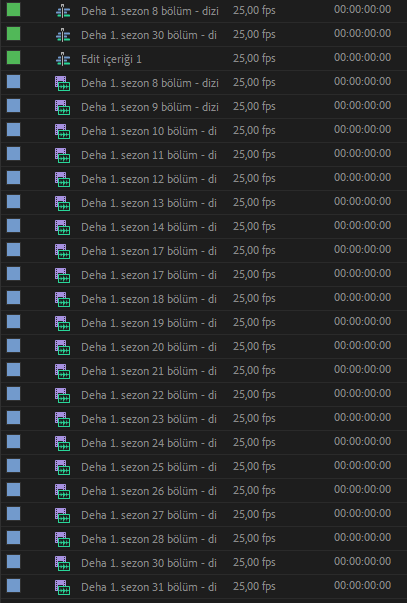This screenshot has width=407, height=603.
Task: Select the item named Edit içeriği 1
Action: (x=111, y=59)
